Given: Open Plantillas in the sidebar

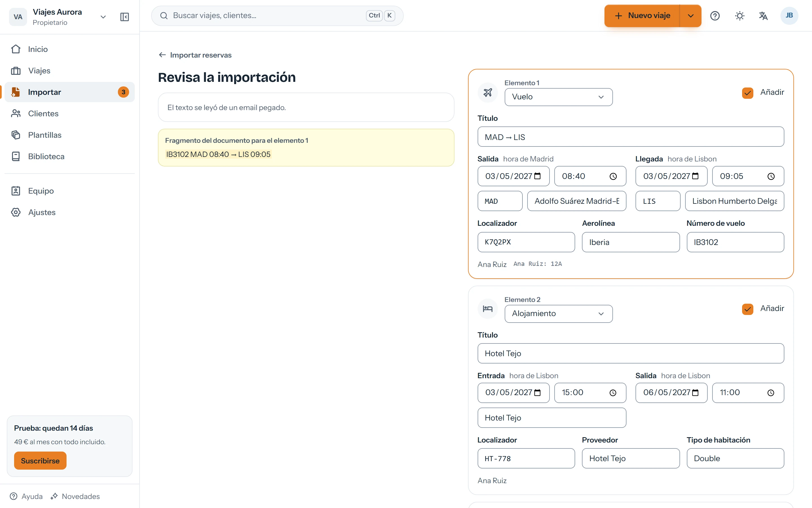Looking at the screenshot, I should pyautogui.click(x=69, y=135).
